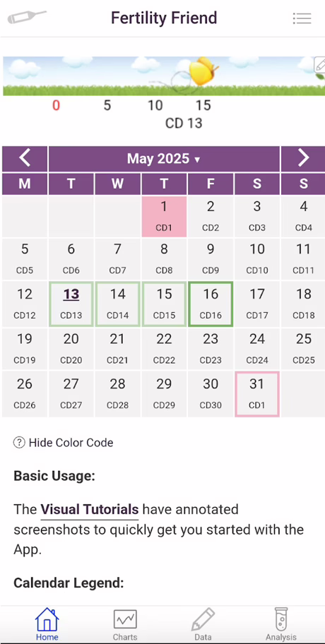Open the Charts tab

125,625
